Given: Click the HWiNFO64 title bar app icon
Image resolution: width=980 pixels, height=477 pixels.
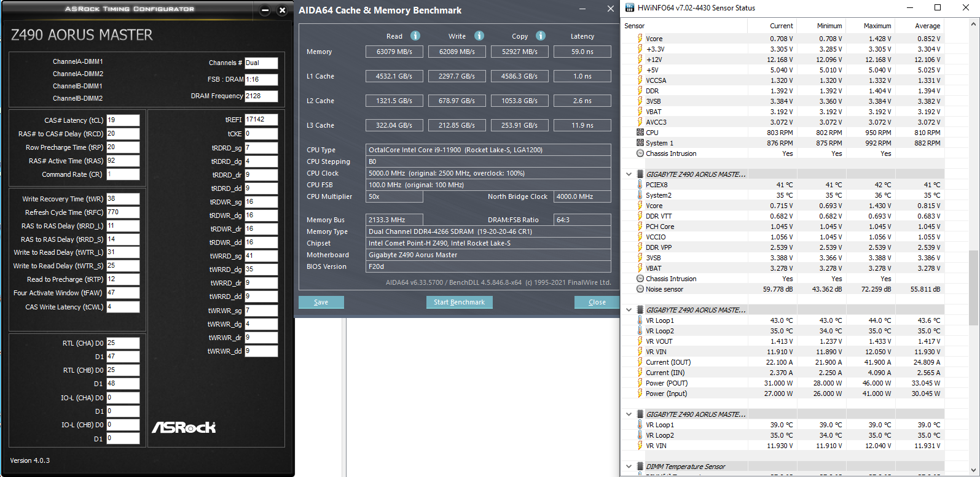Looking at the screenshot, I should coord(629,8).
